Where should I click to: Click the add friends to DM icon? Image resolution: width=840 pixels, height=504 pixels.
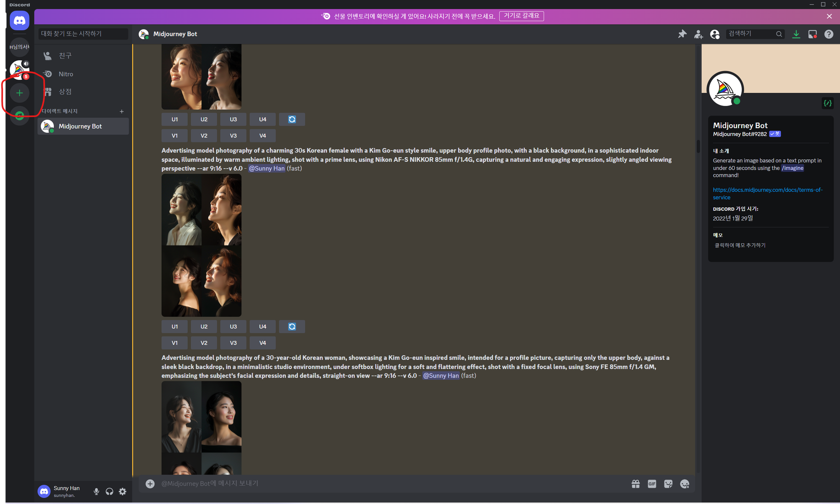click(698, 34)
